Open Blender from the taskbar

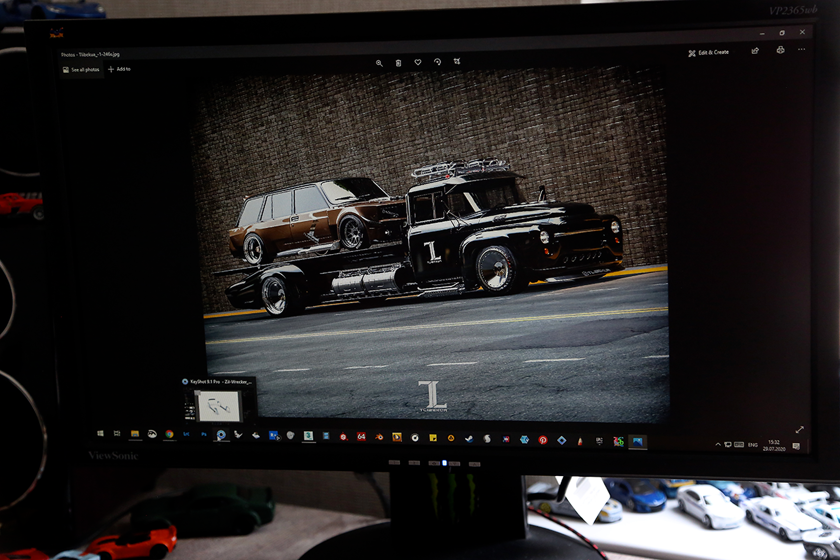point(379,437)
